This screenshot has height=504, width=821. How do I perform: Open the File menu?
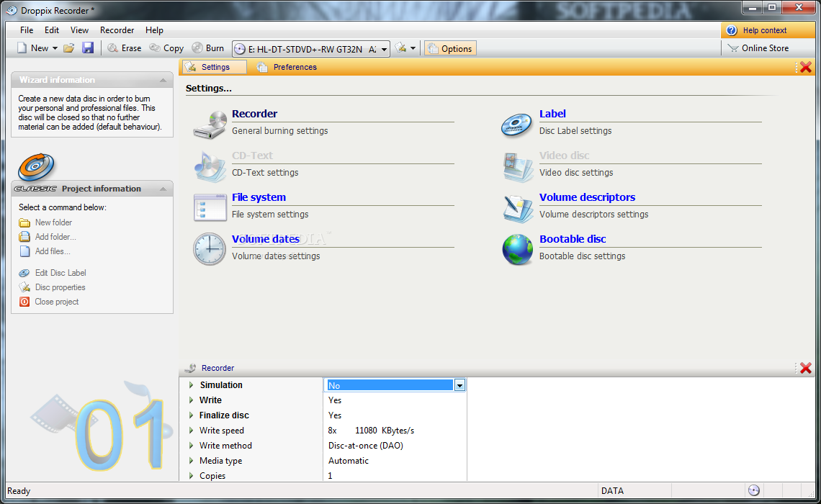(x=26, y=30)
